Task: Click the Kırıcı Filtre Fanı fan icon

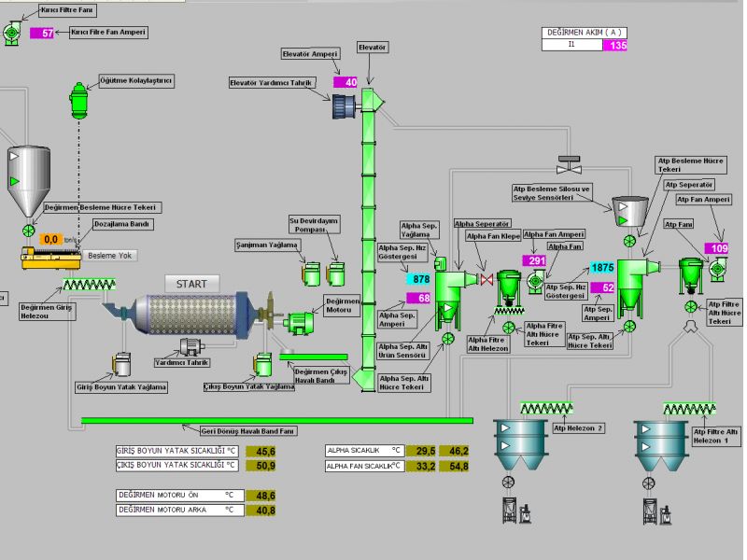Action: 14,34
